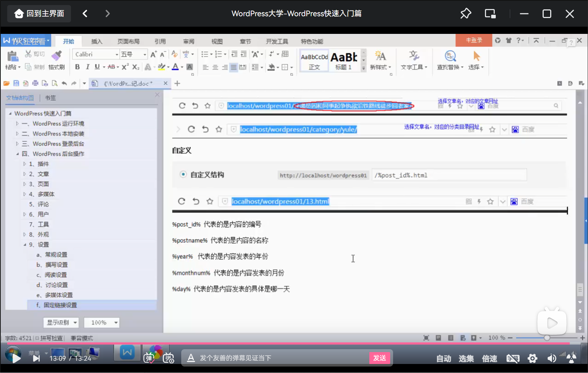
Task: Select the f、固定链接设置 outline item
Action: point(92,305)
